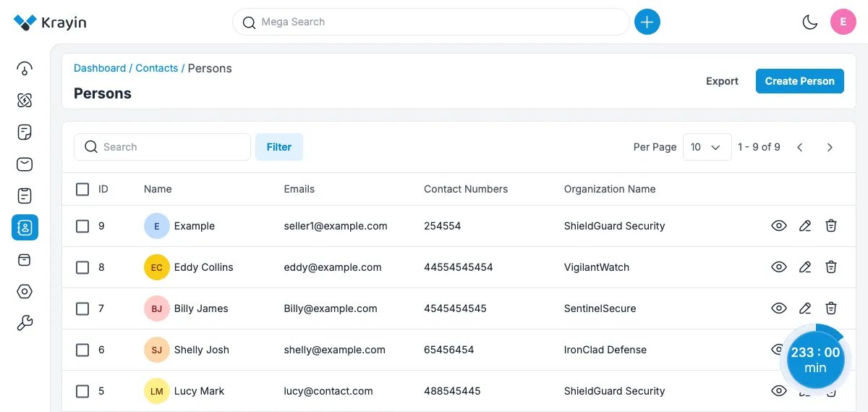View person Example using the eye icon
This screenshot has width=868, height=412.
[778, 226]
